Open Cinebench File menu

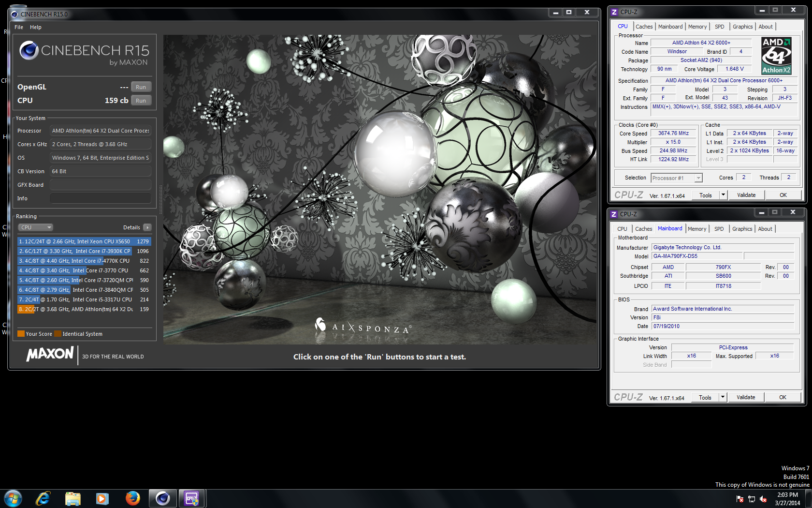(19, 27)
